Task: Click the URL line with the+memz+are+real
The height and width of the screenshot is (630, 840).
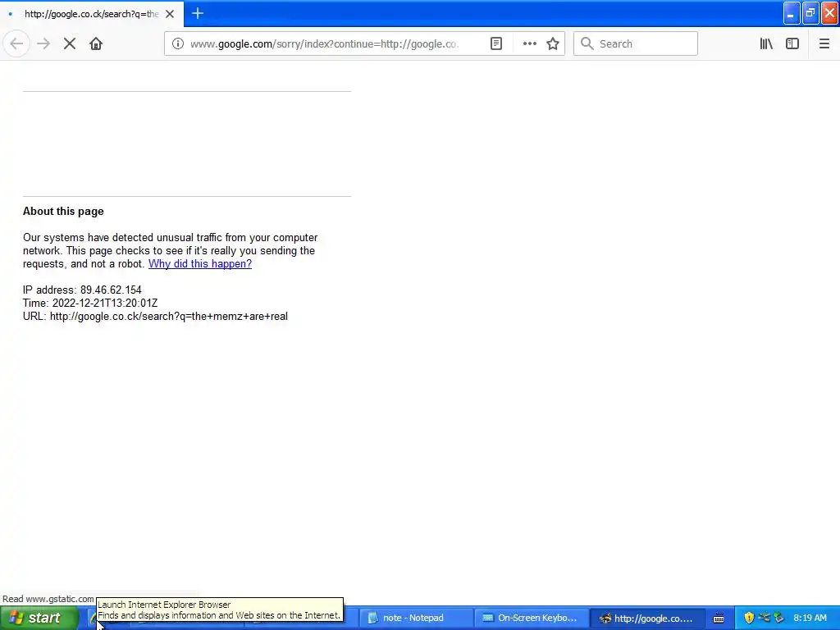Action: (155, 316)
